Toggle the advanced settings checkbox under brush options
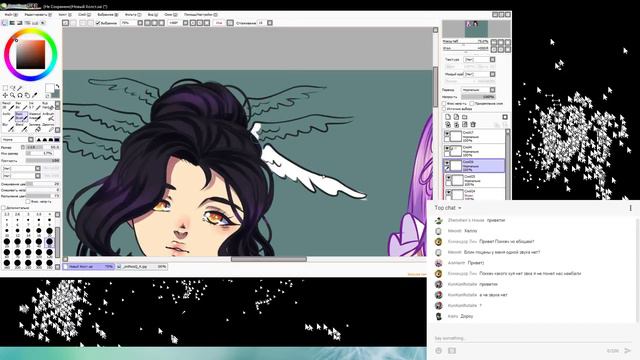This screenshot has height=360, width=640. (4, 208)
